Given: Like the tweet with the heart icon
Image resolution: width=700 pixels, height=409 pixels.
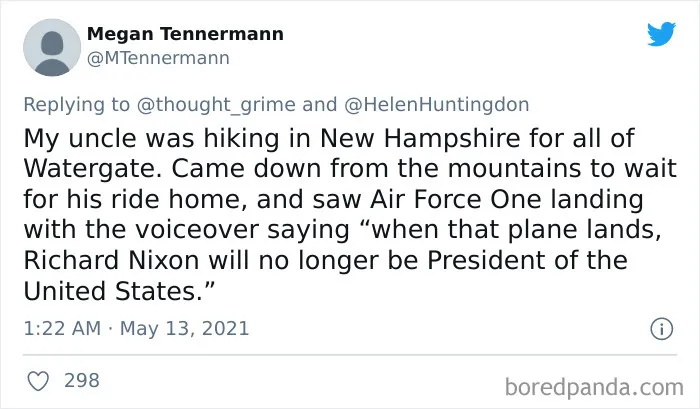Looking at the screenshot, I should click(x=38, y=381).
